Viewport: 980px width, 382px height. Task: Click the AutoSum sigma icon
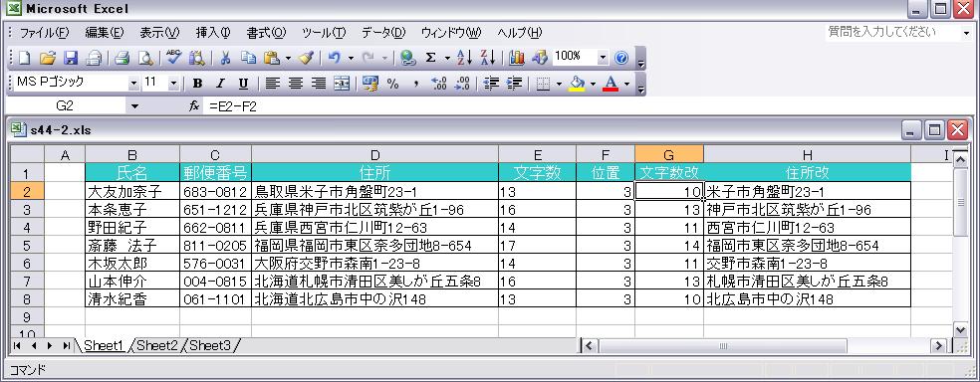tap(430, 58)
